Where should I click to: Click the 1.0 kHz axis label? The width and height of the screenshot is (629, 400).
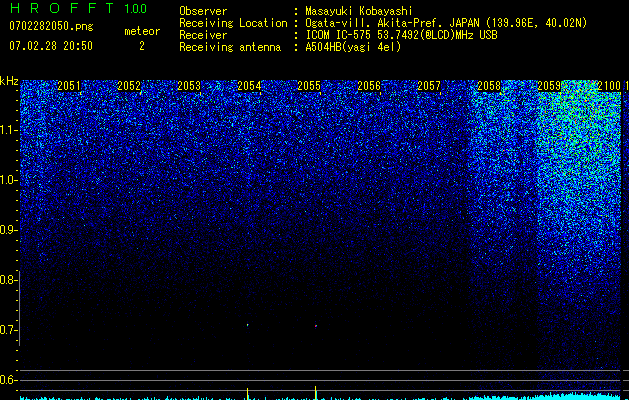pos(8,180)
